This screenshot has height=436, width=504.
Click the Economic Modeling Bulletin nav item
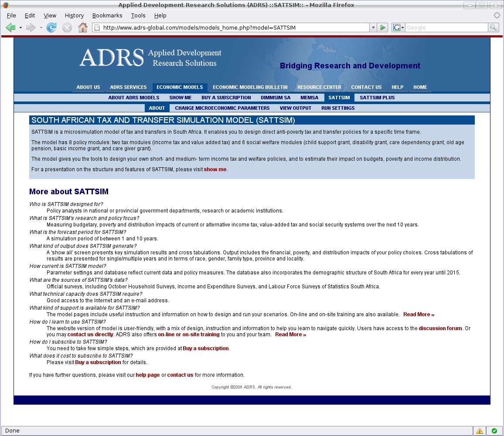coord(250,87)
